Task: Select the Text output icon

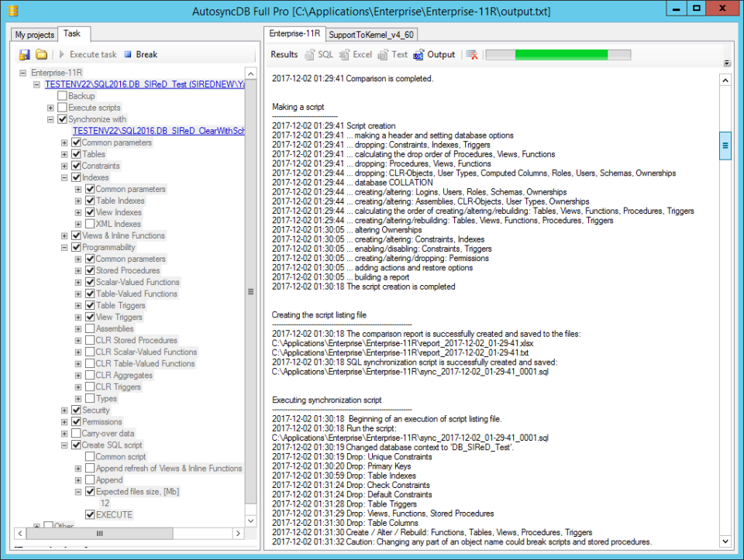Action: 382,54
